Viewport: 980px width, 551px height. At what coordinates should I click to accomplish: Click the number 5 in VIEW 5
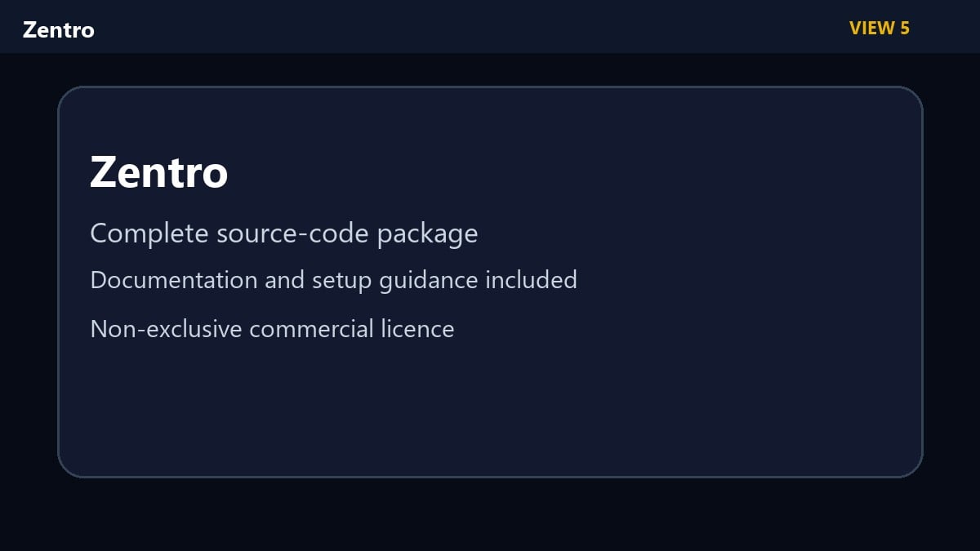click(x=905, y=29)
